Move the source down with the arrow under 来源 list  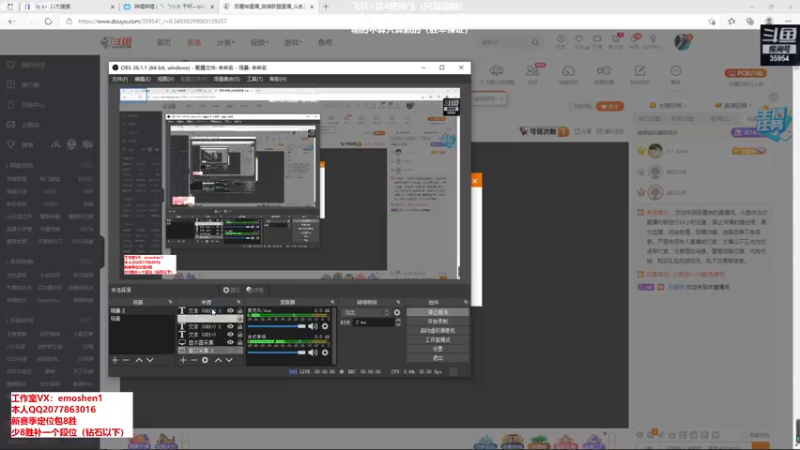click(x=229, y=360)
